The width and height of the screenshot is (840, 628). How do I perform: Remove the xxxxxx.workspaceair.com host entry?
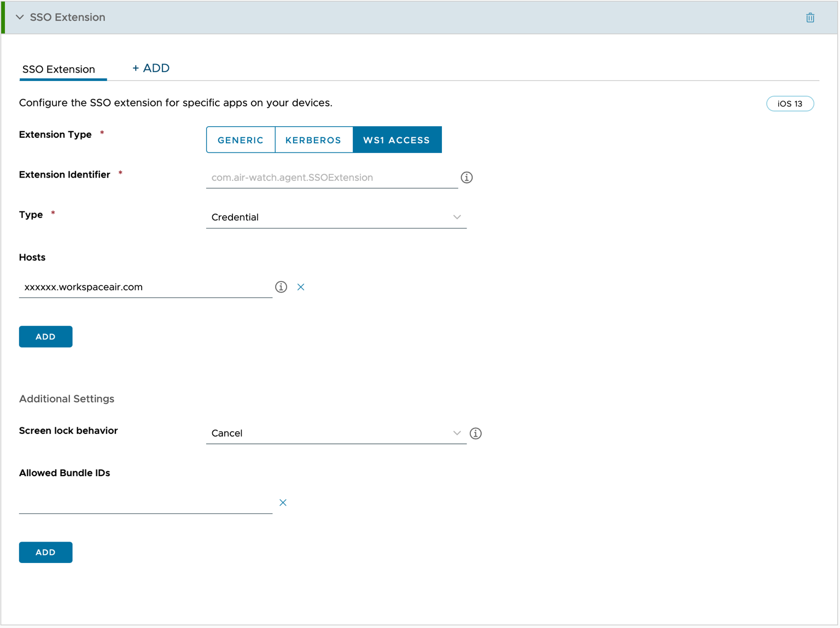coord(301,287)
